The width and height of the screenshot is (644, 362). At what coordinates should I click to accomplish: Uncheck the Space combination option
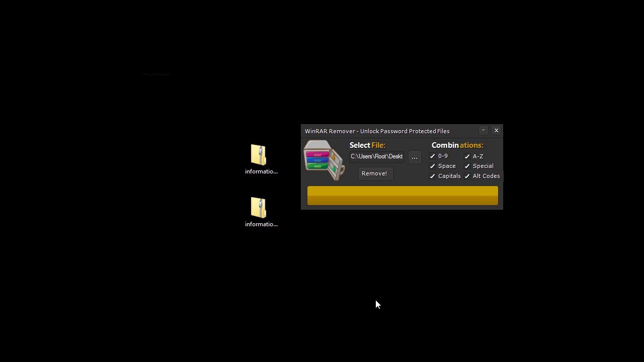(x=432, y=166)
